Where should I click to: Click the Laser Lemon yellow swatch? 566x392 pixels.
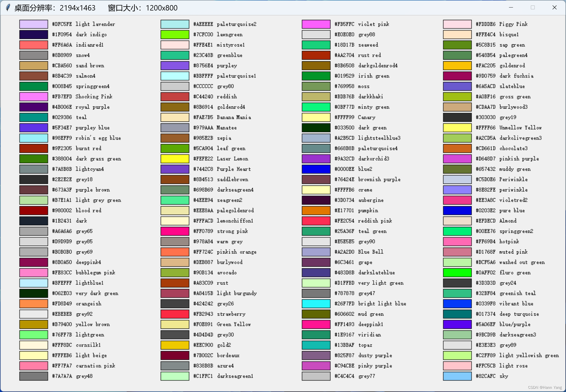(x=175, y=159)
